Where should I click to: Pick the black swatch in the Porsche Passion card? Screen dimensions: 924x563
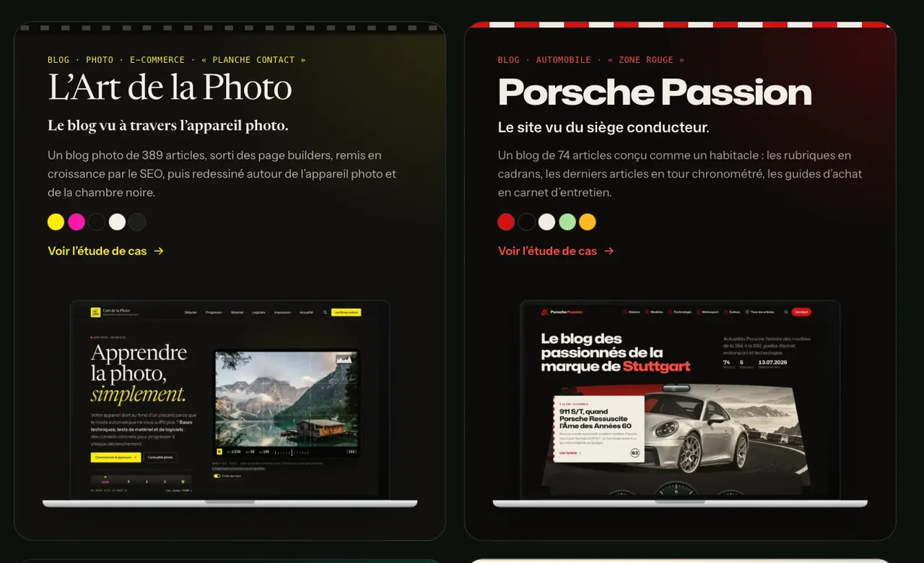(526, 222)
